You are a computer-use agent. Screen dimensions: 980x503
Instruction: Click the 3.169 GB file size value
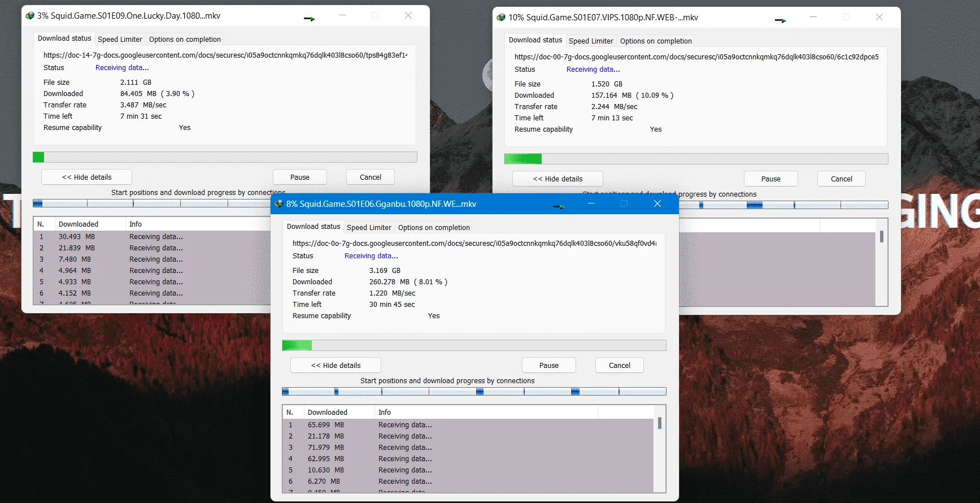385,270
